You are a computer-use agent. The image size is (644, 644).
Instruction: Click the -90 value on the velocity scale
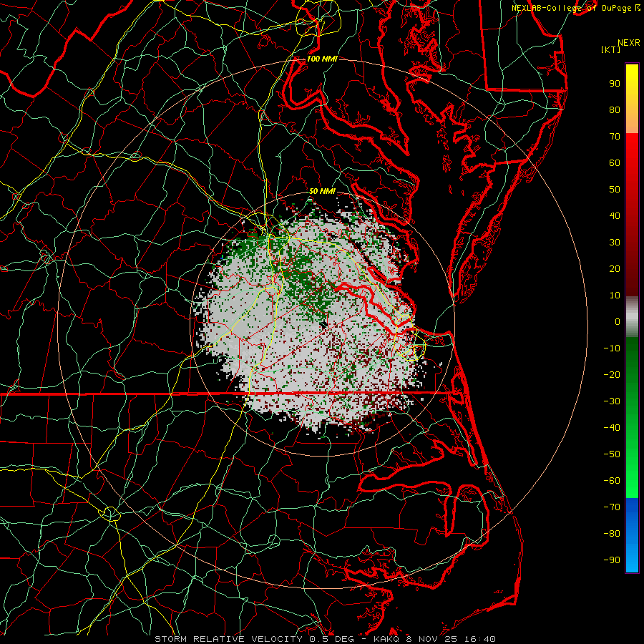click(612, 560)
